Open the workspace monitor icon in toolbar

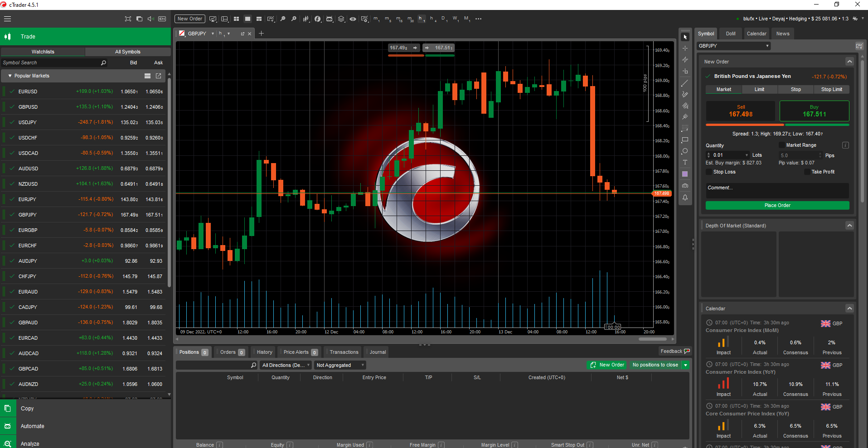click(x=213, y=19)
